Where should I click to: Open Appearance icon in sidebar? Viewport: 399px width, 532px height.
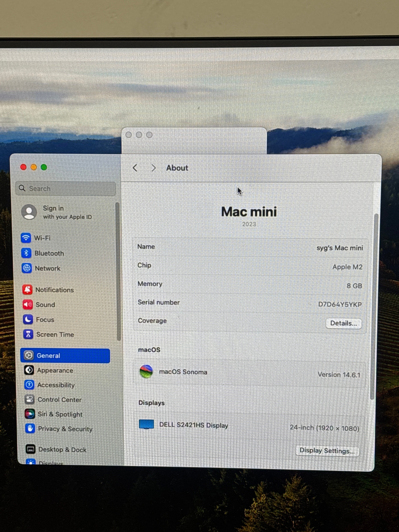pyautogui.click(x=29, y=370)
